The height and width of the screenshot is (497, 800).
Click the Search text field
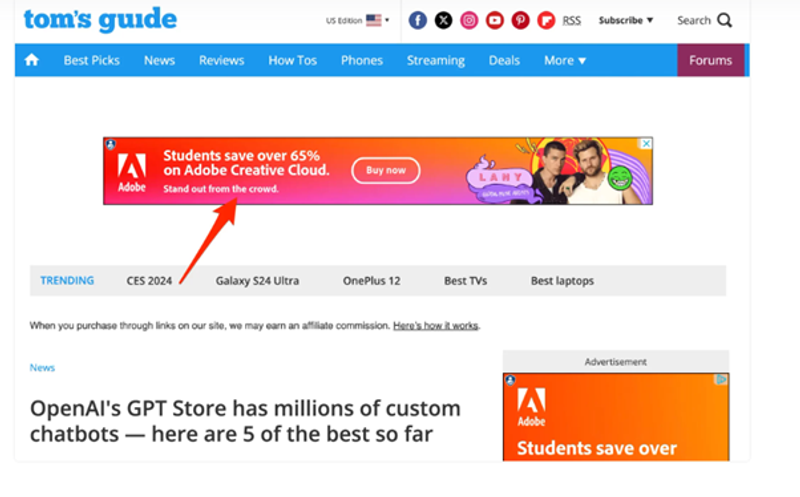[694, 20]
